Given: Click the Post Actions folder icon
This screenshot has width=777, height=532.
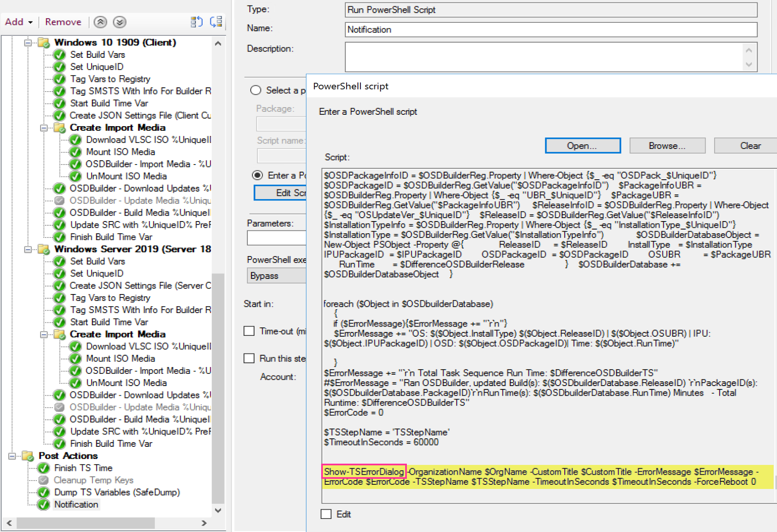Looking at the screenshot, I should pyautogui.click(x=28, y=456).
